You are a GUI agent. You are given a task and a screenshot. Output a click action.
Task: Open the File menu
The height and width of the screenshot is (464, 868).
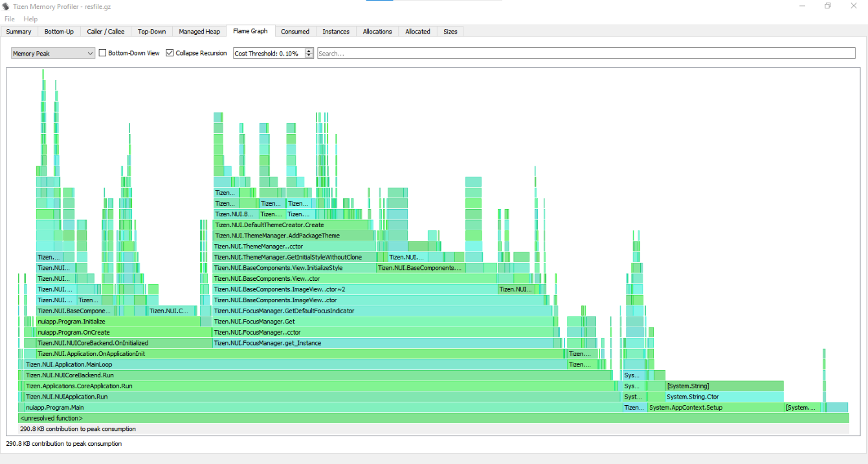(9, 19)
